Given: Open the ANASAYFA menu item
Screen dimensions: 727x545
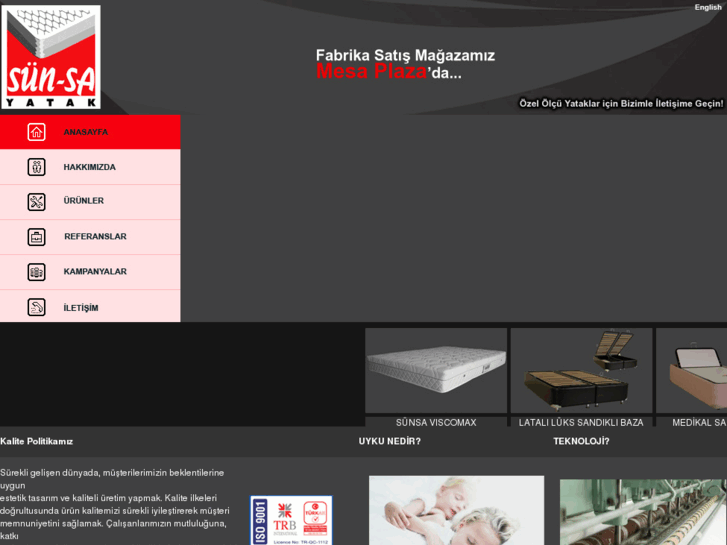Looking at the screenshot, I should (90, 132).
